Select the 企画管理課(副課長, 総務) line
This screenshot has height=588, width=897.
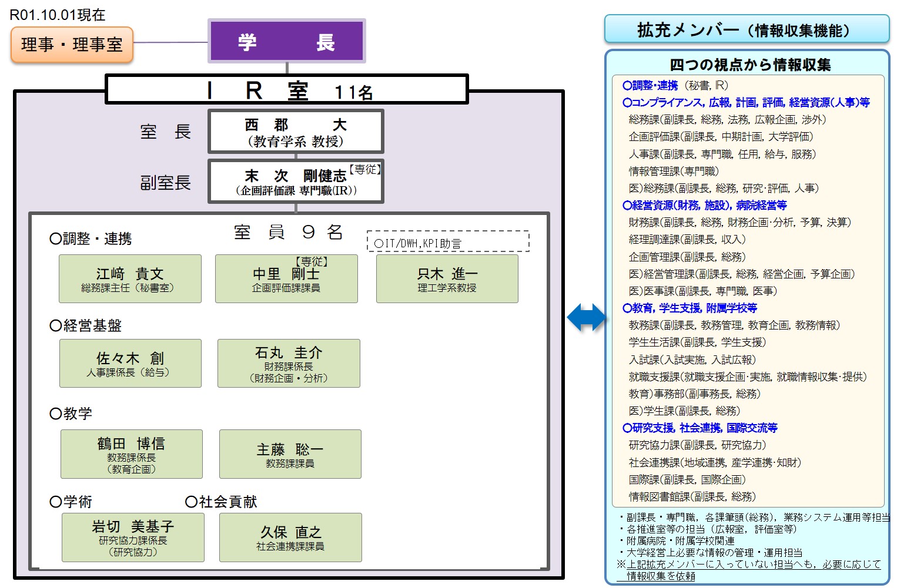[x=687, y=257]
